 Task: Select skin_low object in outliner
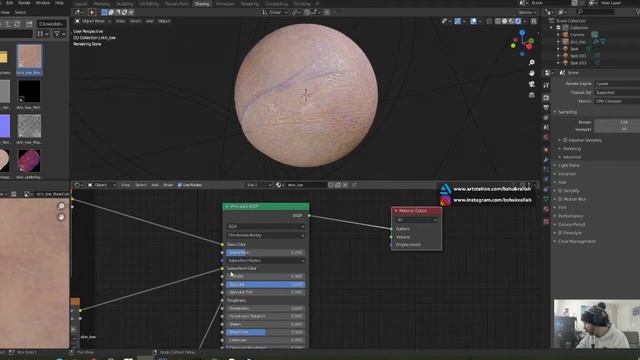[578, 42]
